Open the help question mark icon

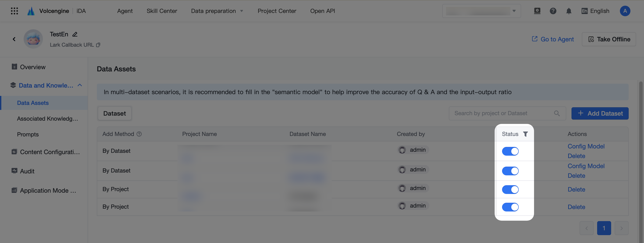point(553,11)
